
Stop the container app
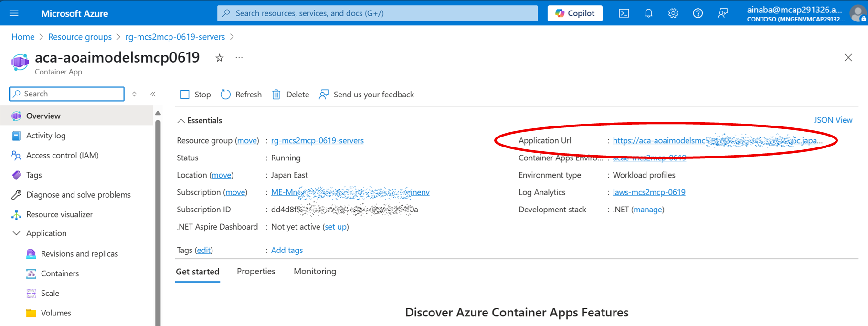[x=195, y=95]
